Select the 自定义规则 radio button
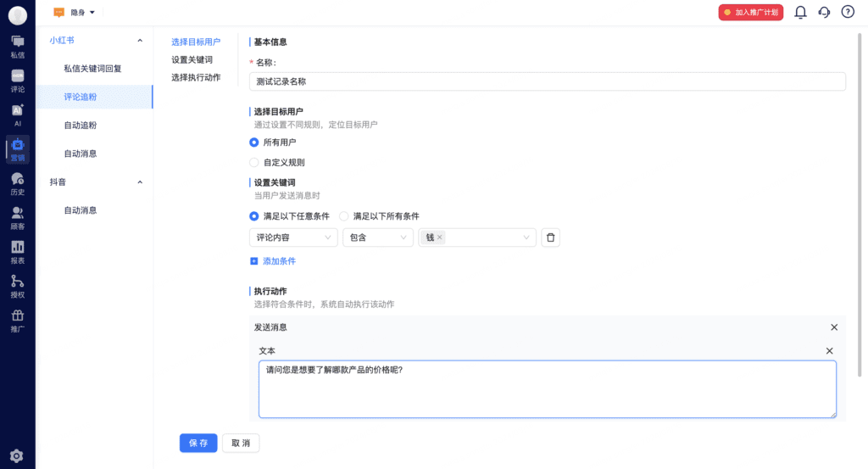Screen dimensions: 868x469 254,162
